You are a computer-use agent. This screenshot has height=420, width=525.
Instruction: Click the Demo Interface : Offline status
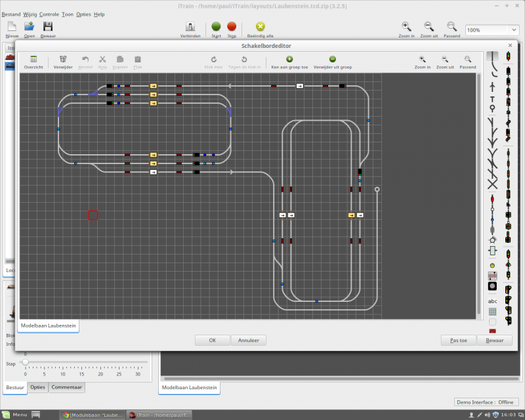[485, 402]
